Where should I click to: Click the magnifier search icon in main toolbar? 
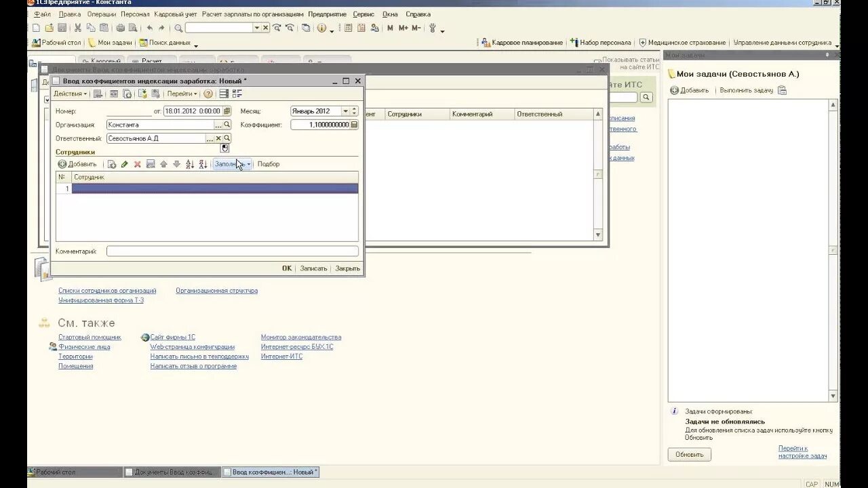pyautogui.click(x=178, y=28)
